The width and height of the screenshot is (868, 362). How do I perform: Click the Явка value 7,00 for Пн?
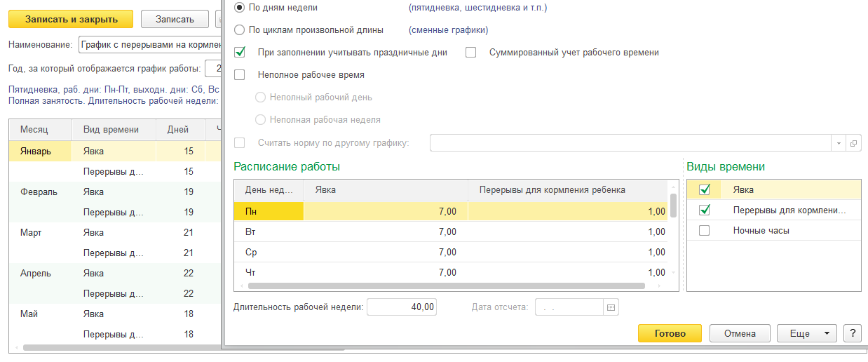[447, 211]
